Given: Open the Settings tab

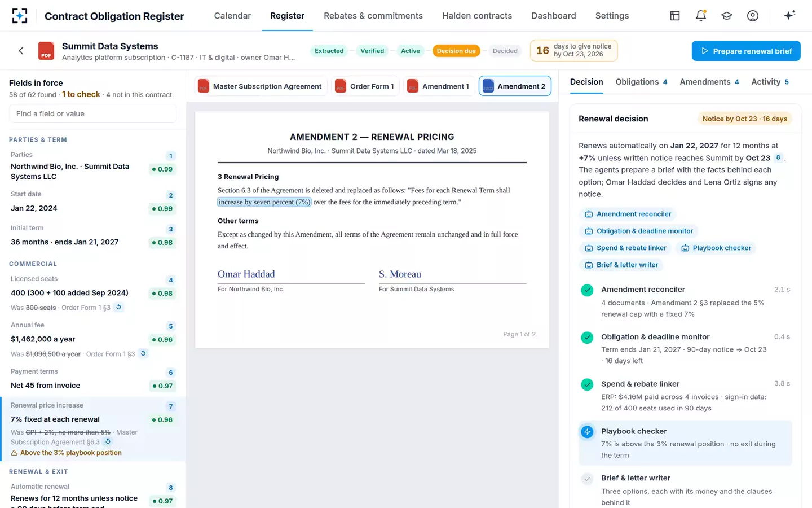Looking at the screenshot, I should [612, 16].
